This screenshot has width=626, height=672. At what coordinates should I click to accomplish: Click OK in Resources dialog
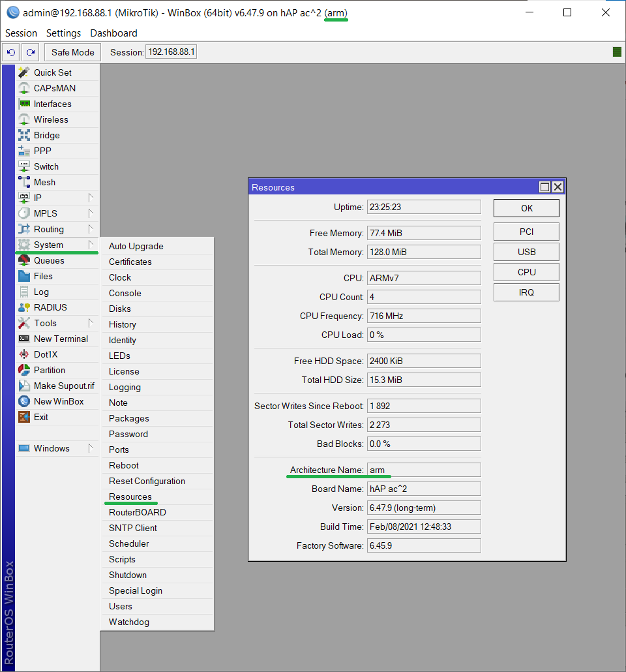tap(526, 208)
